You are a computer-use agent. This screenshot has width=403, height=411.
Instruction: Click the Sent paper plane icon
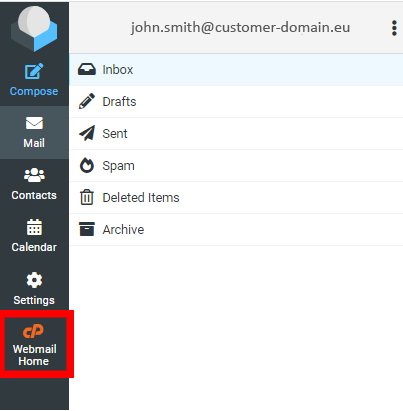coord(87,133)
